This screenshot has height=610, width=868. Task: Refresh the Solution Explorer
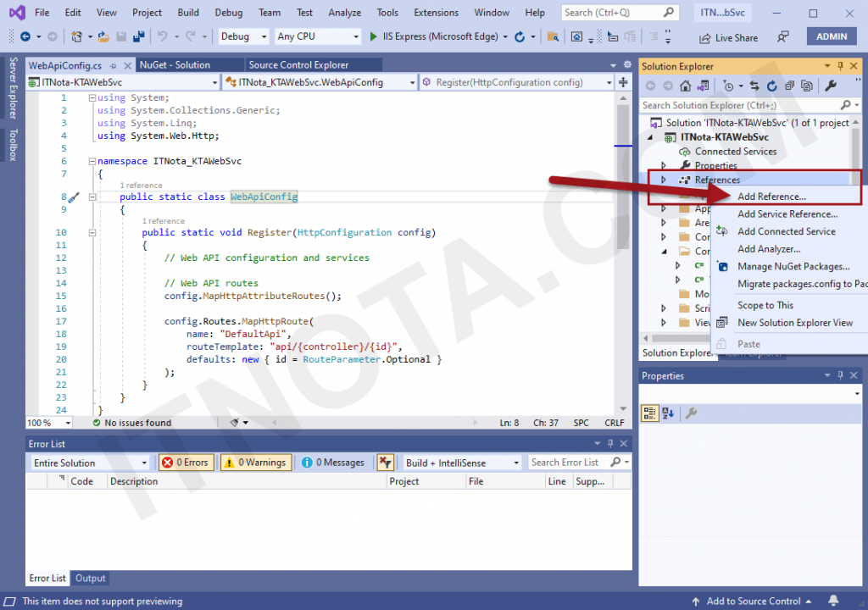coord(771,85)
